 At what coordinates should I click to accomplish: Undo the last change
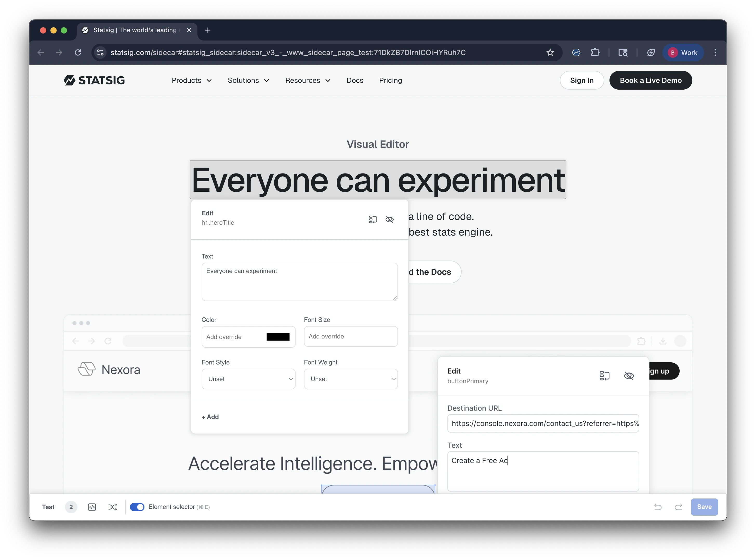point(658,507)
